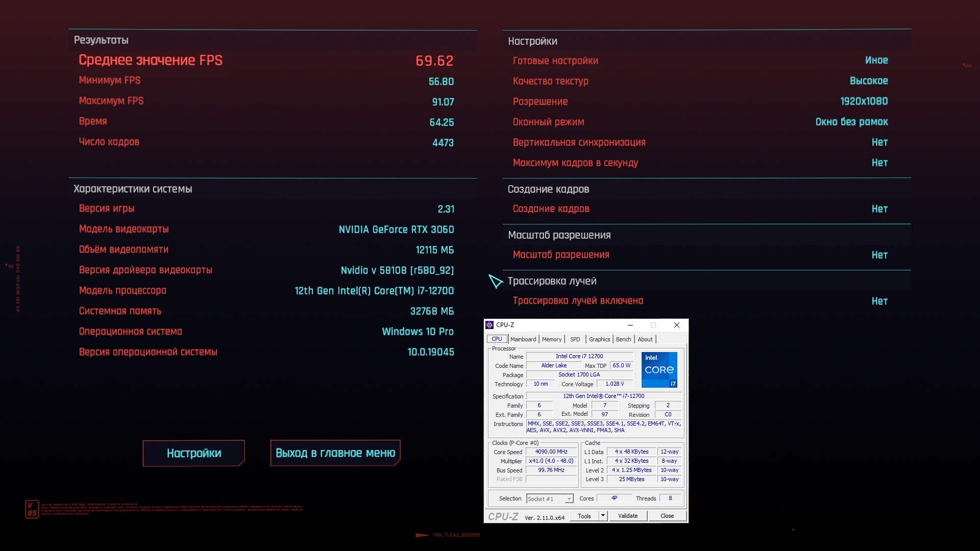Minimize the CPU-Z window
This screenshot has height=551, width=980.
(630, 325)
